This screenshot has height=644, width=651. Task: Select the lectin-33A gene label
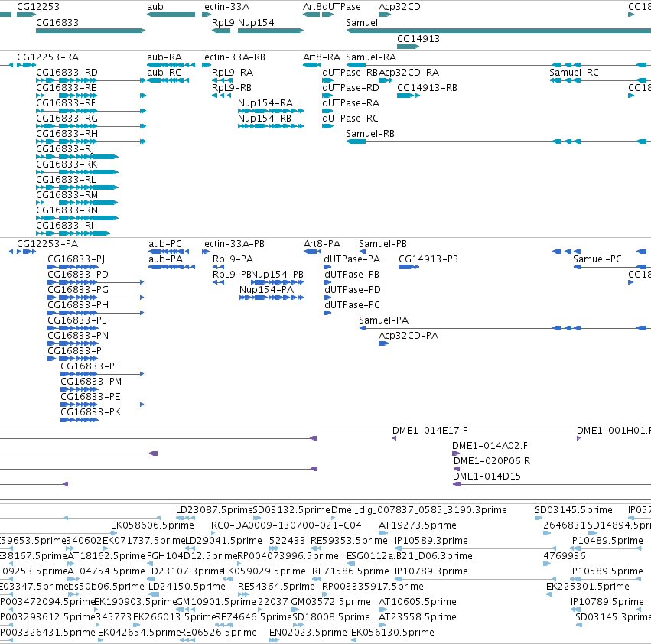(226, 7)
